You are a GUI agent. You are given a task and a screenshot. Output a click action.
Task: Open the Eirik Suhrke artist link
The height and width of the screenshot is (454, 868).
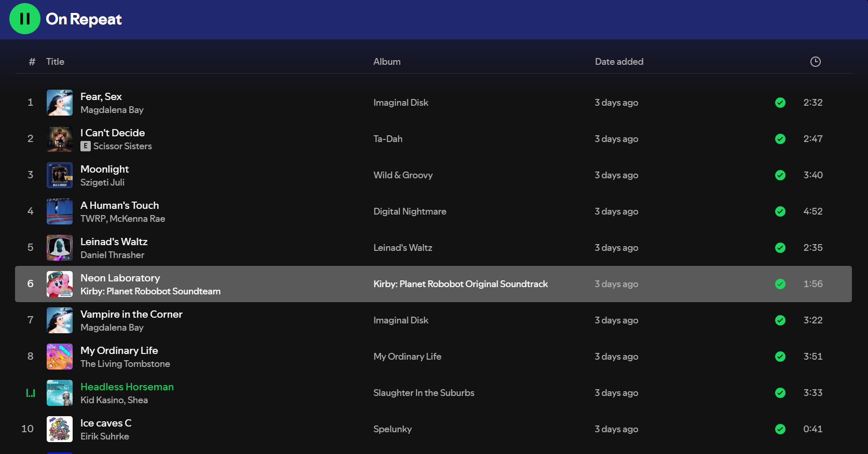(105, 436)
